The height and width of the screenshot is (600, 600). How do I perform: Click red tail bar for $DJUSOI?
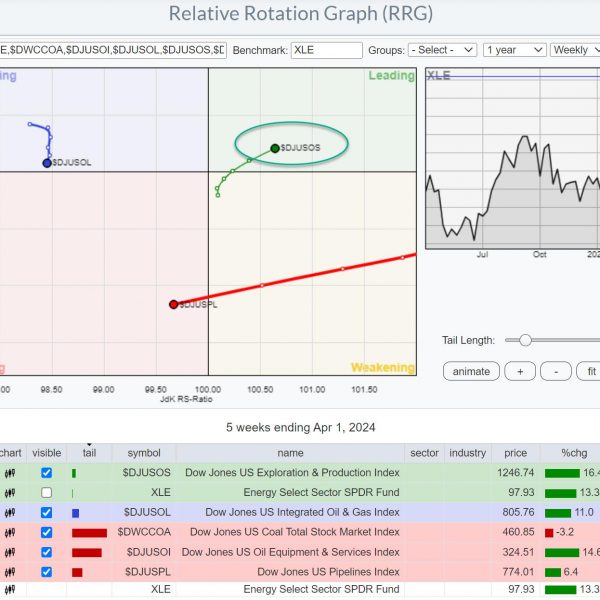tap(86, 553)
